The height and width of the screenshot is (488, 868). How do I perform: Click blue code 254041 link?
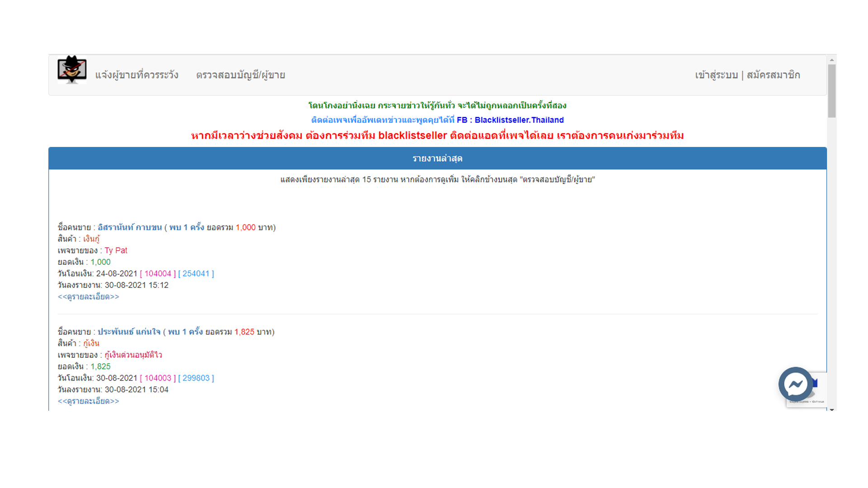(196, 274)
